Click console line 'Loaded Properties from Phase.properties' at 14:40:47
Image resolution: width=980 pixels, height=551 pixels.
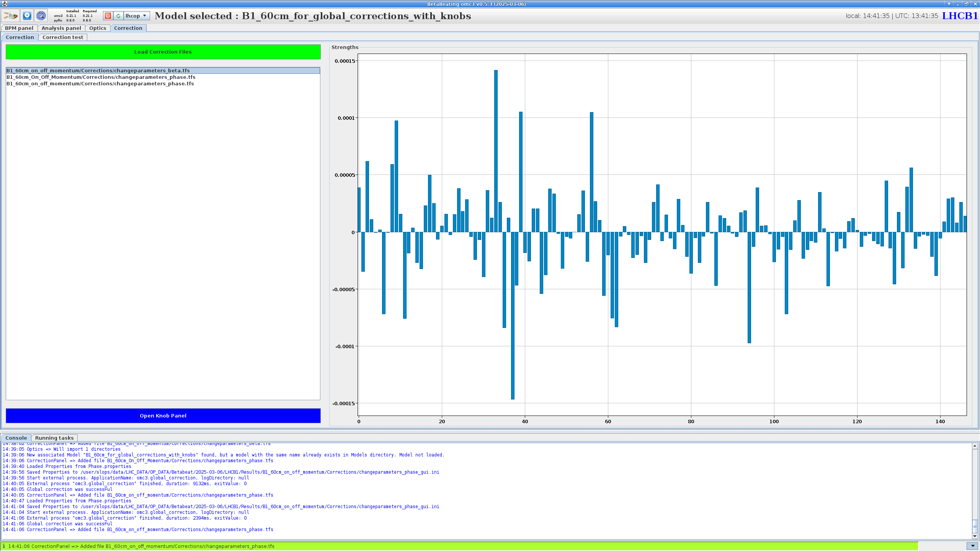[67, 501]
